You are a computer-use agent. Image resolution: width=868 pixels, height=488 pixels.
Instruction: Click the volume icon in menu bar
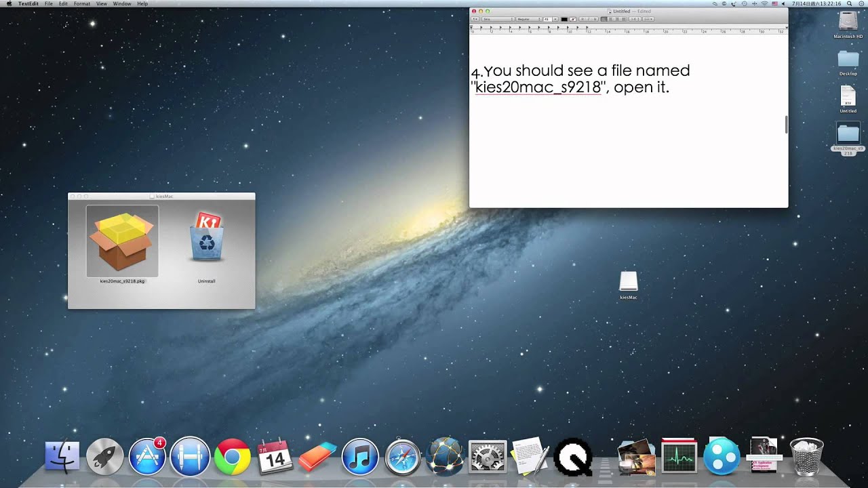(783, 3)
